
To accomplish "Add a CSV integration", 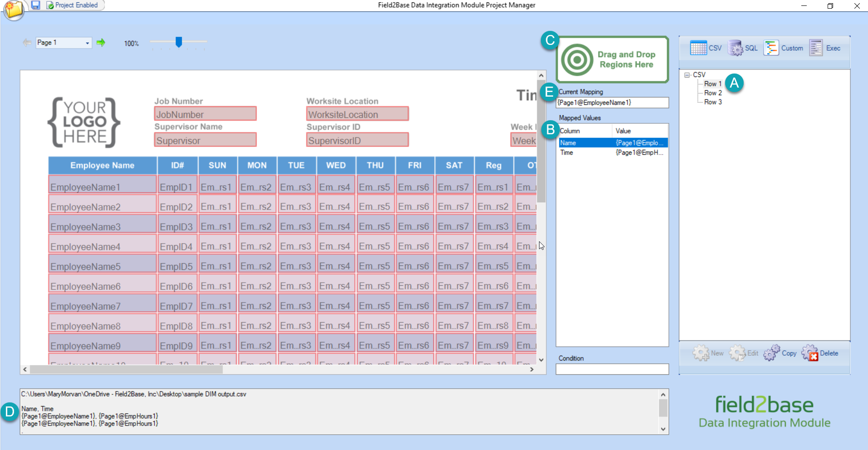I will (706, 48).
